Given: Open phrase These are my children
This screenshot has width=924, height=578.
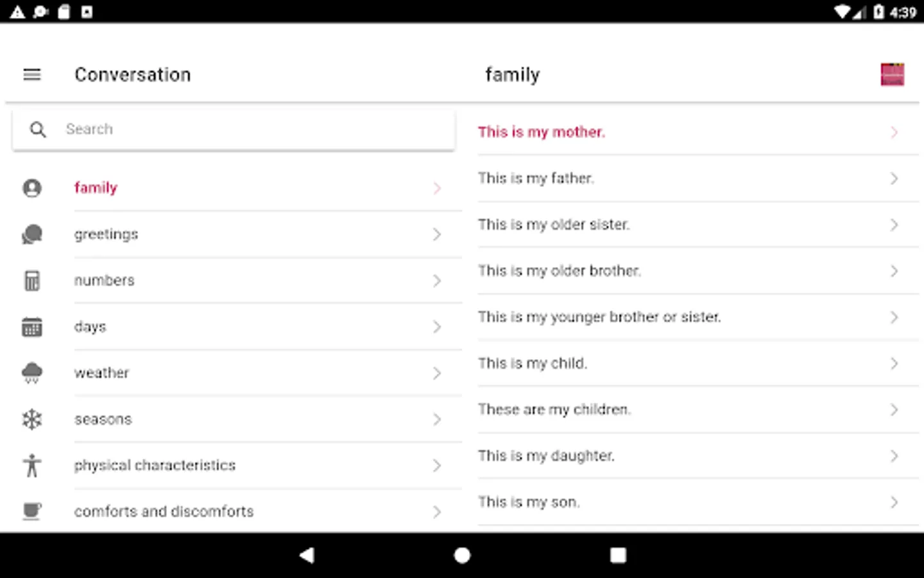Looking at the screenshot, I should click(554, 410).
